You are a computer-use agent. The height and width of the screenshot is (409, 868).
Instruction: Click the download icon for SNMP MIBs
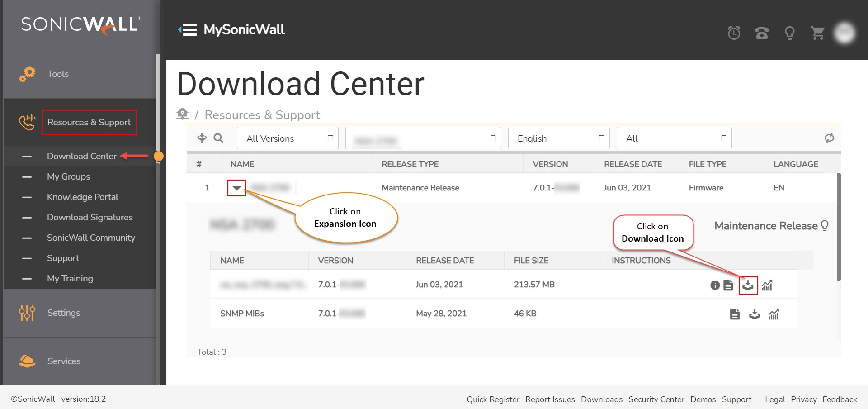pos(754,314)
